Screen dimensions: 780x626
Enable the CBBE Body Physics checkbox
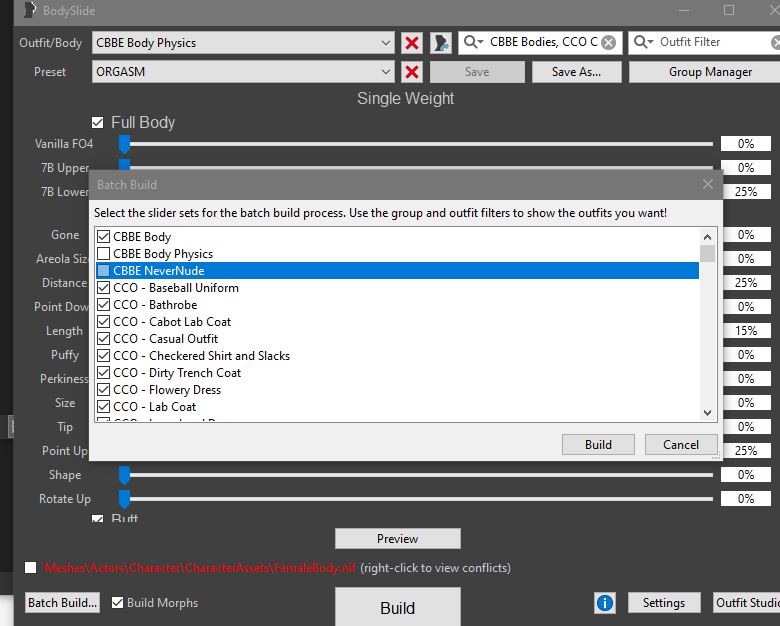pos(103,254)
